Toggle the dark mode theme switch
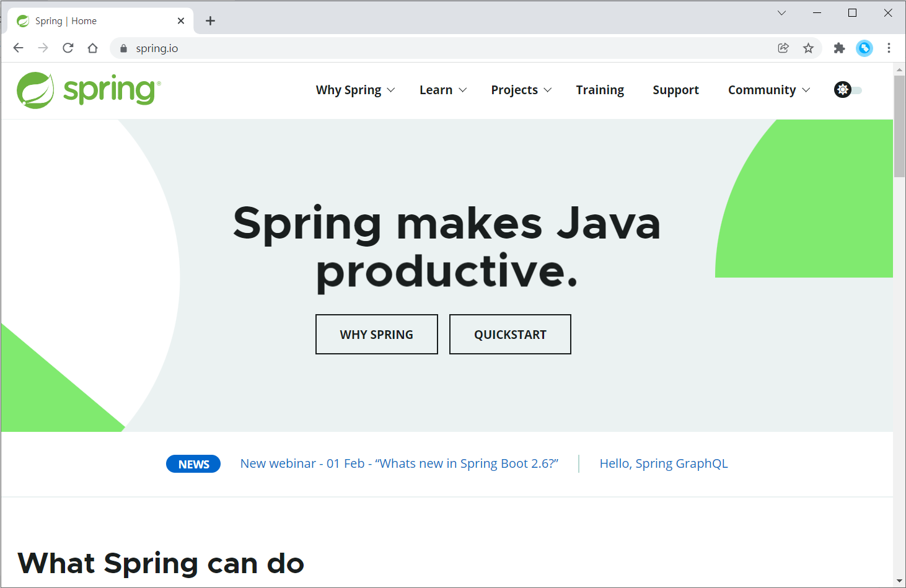 [848, 90]
